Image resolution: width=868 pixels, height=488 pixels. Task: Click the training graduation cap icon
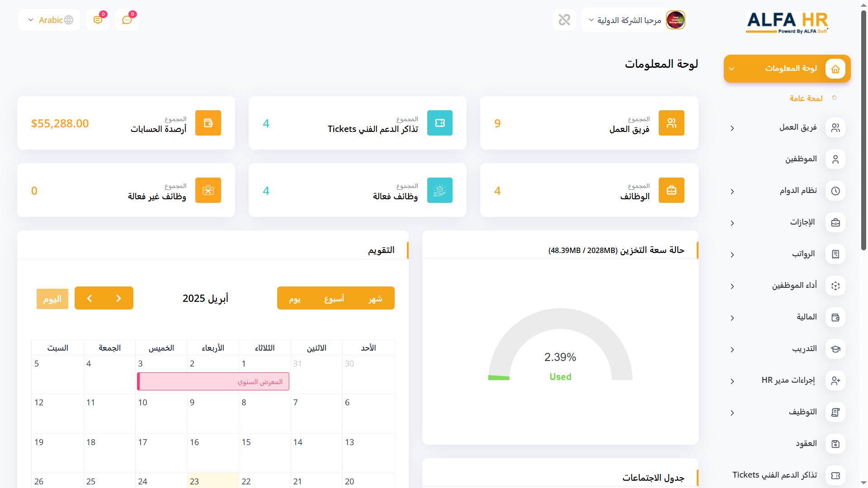click(835, 349)
